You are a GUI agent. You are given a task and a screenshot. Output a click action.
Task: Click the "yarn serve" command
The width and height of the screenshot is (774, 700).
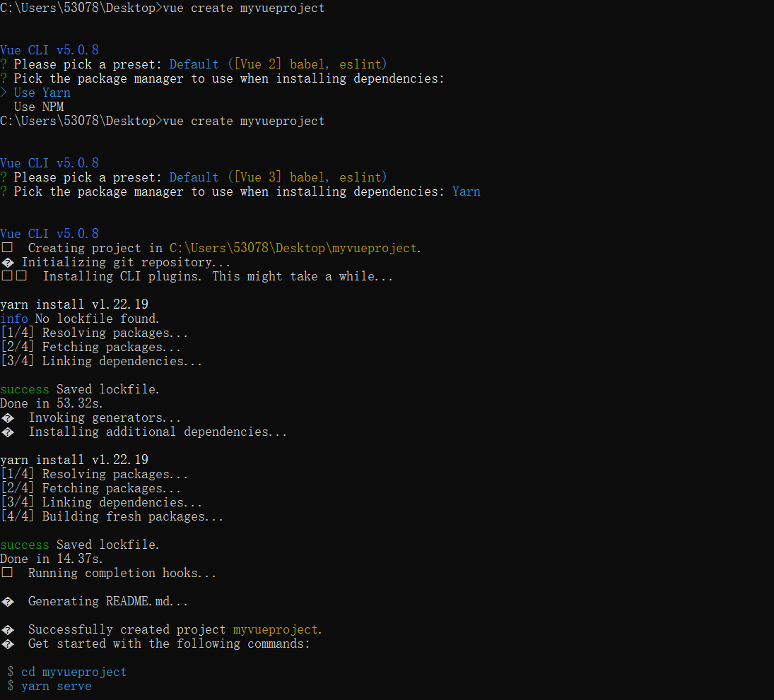point(56,686)
